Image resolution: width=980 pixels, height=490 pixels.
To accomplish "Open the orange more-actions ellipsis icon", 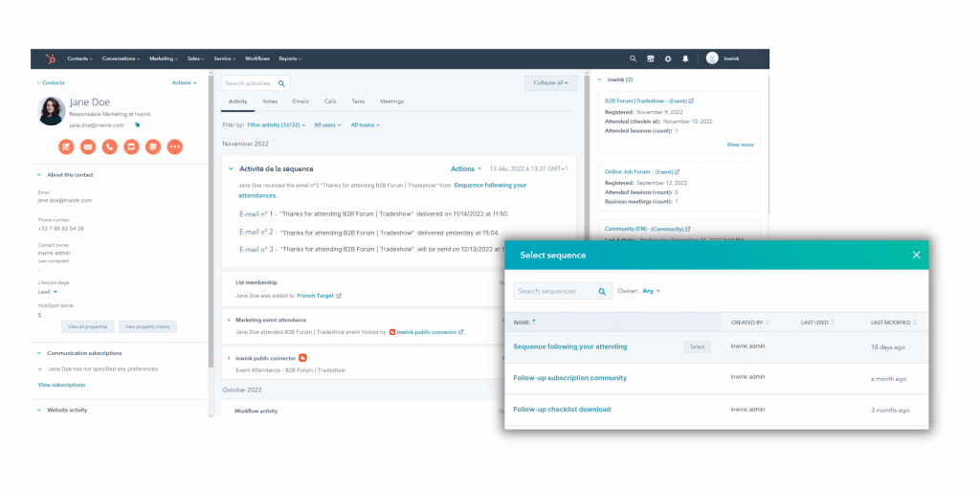I will 174,146.
